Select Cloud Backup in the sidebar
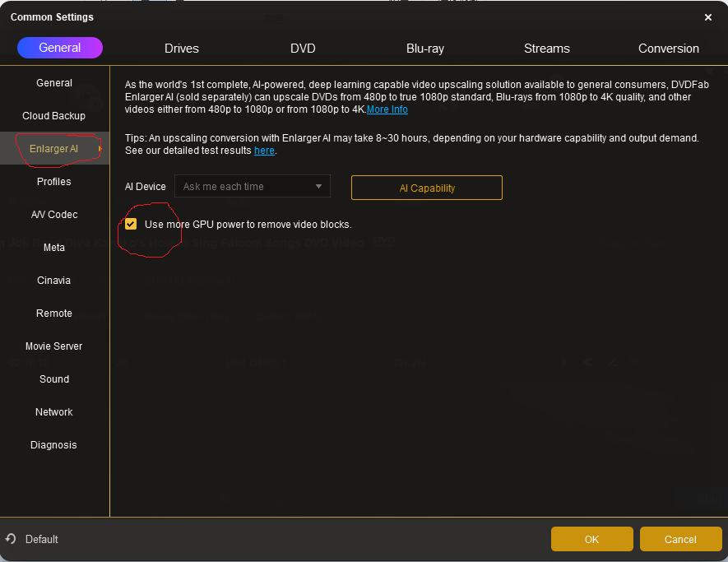728x562 pixels. [x=54, y=116]
